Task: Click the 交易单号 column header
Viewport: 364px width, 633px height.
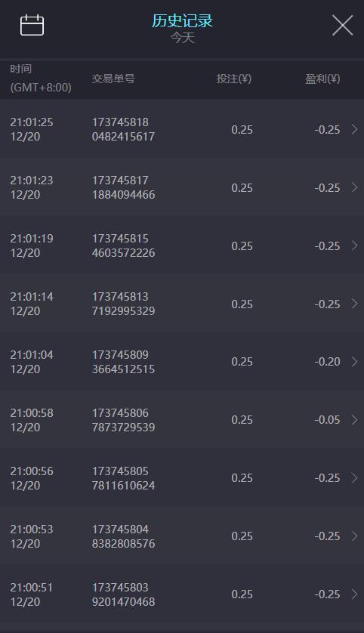Action: point(113,79)
